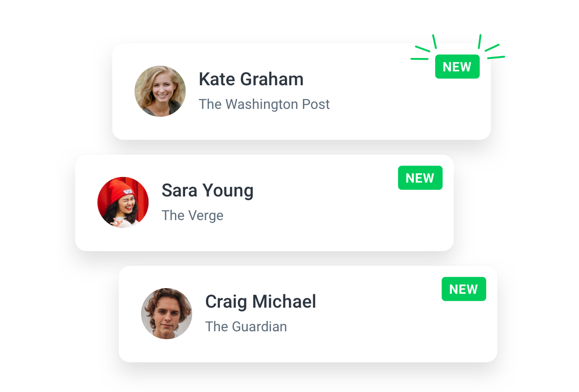Select the Sara Young contact card background
Viewport: 579px width, 392px height.
pos(264,202)
